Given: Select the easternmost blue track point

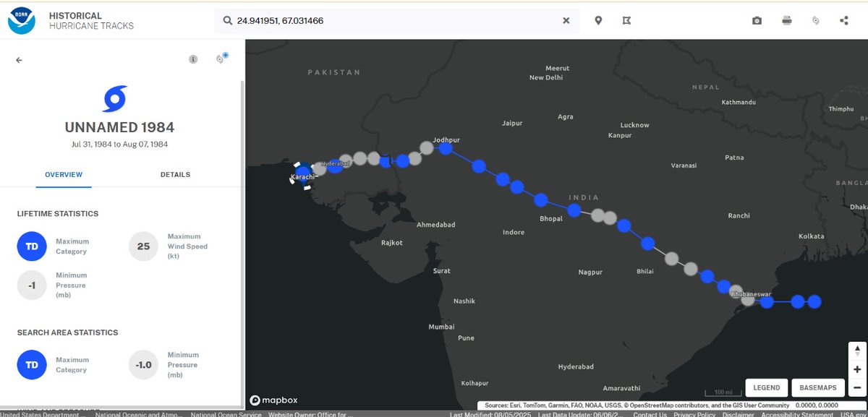Looking at the screenshot, I should (814, 301).
